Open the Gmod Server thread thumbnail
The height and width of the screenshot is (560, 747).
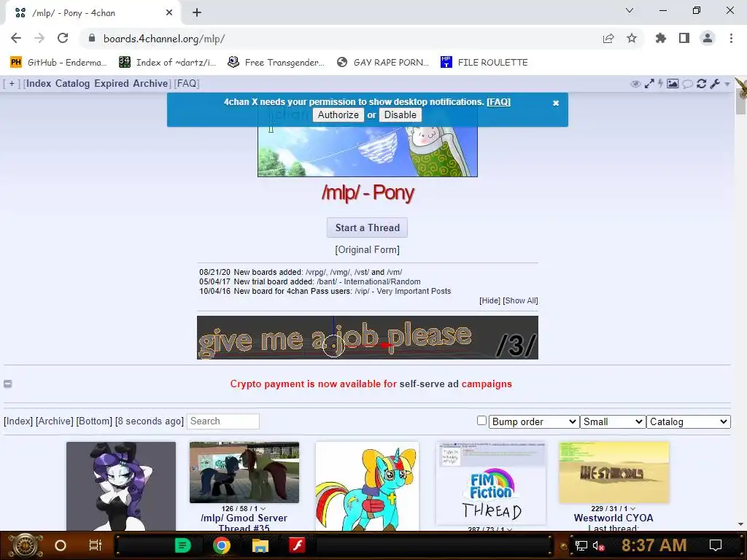tap(244, 472)
